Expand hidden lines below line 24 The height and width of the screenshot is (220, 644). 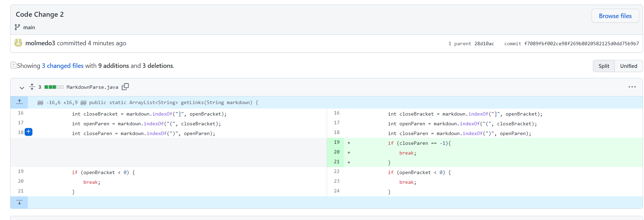19,202
